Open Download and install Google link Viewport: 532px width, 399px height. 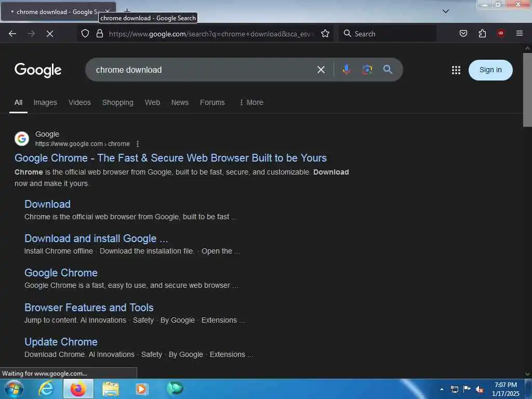click(96, 238)
